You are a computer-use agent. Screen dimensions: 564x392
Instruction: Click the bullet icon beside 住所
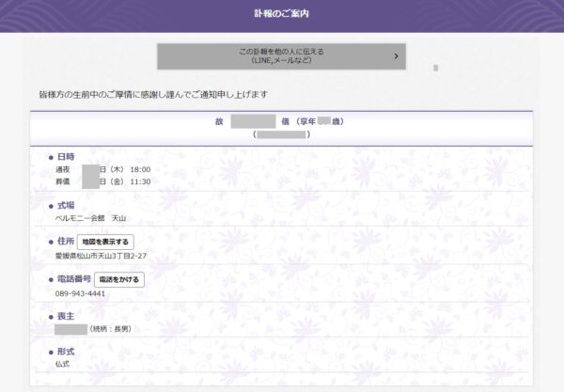tap(51, 242)
